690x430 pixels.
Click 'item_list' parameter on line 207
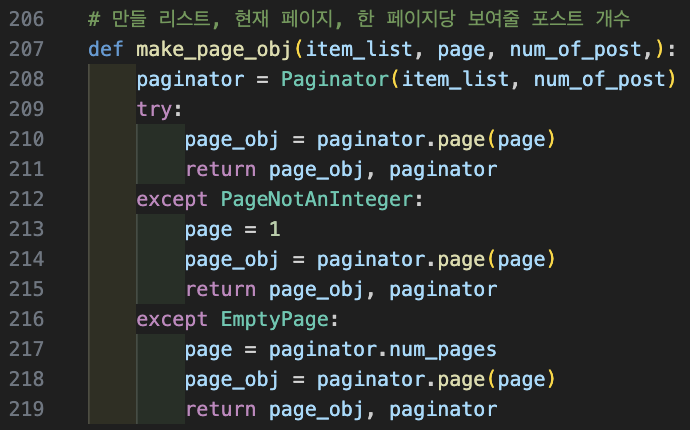point(359,49)
